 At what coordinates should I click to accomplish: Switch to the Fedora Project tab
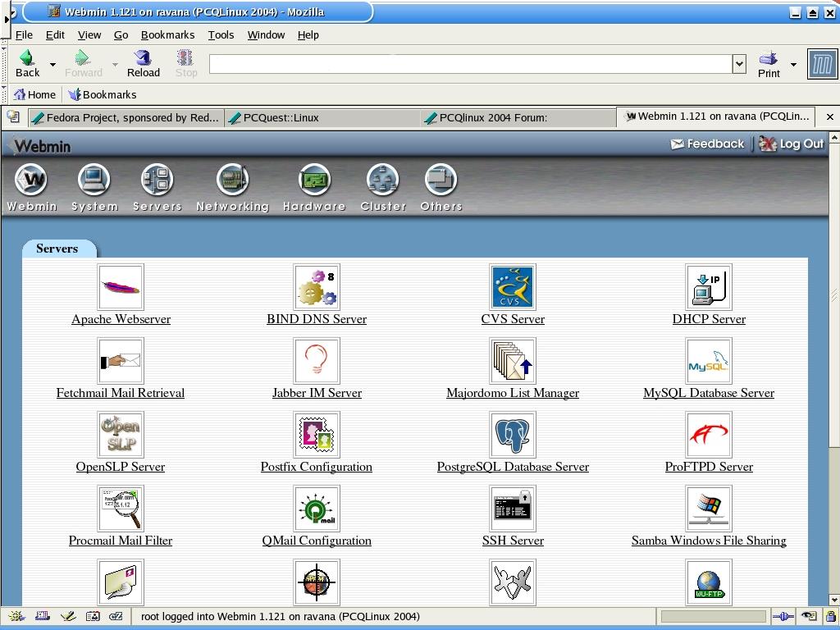click(126, 118)
